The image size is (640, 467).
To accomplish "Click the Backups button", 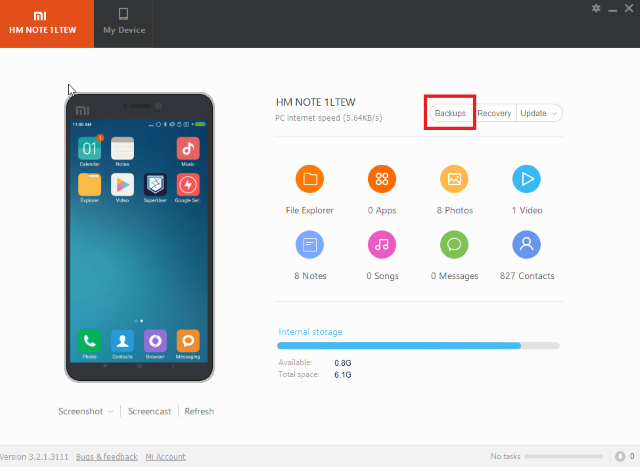I will (x=450, y=113).
